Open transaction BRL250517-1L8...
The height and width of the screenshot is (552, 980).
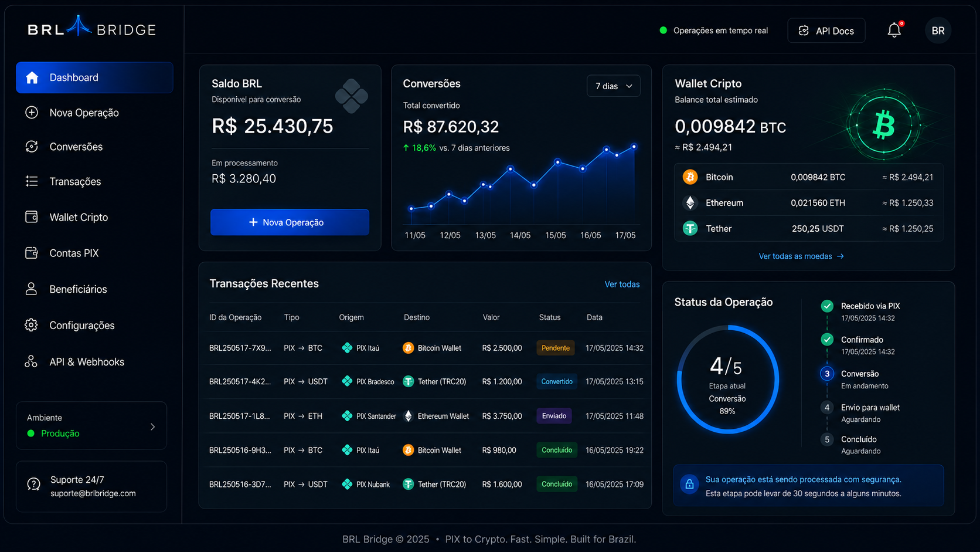point(240,416)
